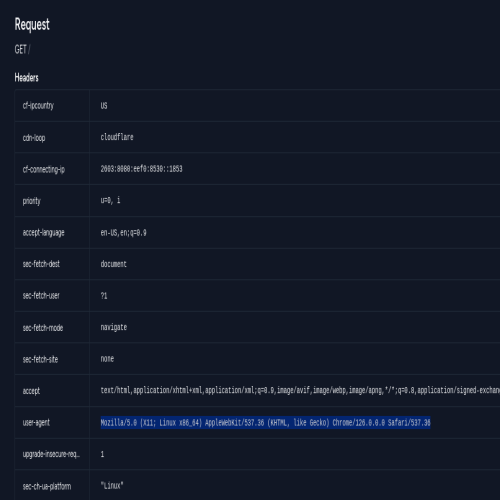Click the sec-fetch-mode header name

(x=43, y=328)
